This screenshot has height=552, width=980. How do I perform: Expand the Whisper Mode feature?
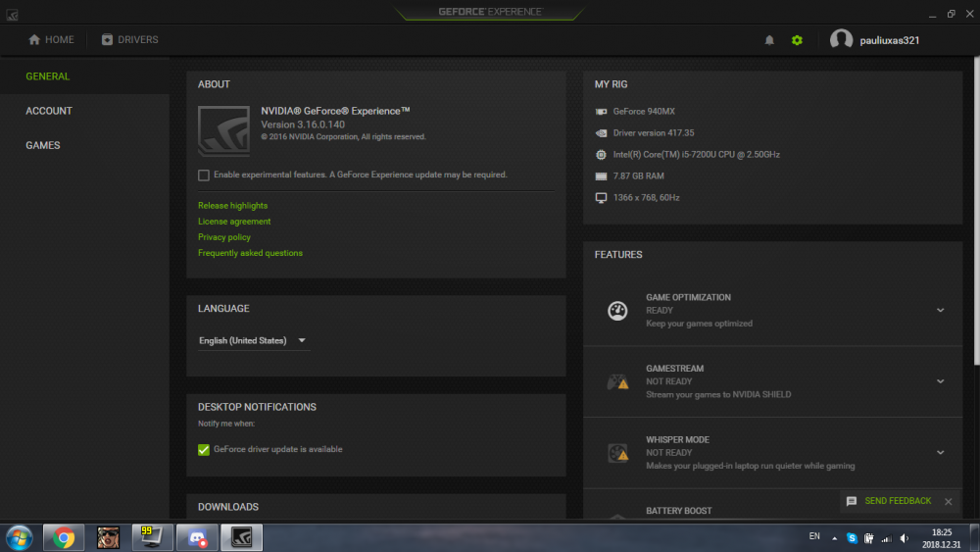coord(940,453)
